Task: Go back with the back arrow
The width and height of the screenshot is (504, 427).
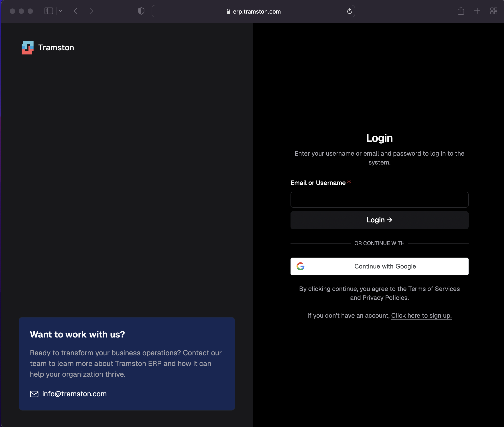Action: click(x=75, y=11)
